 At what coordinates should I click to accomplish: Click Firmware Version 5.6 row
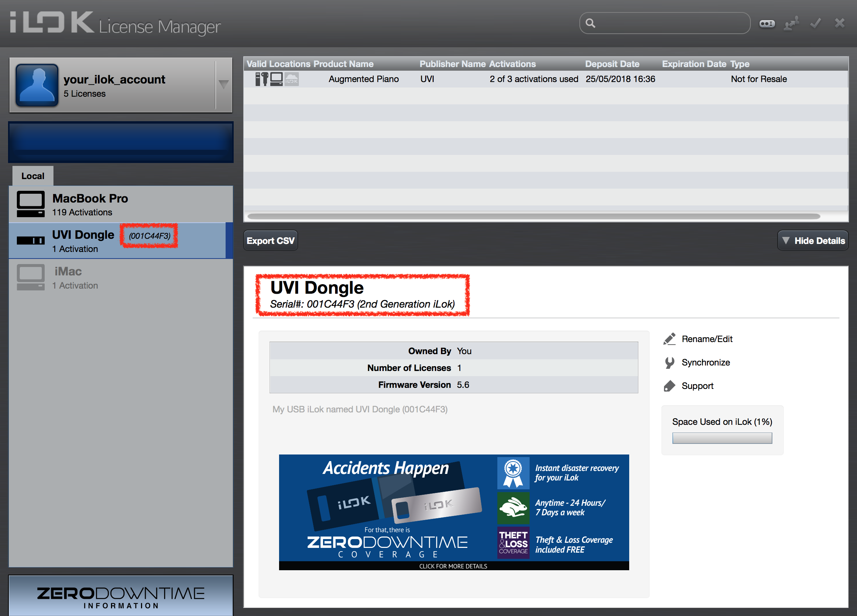click(453, 385)
